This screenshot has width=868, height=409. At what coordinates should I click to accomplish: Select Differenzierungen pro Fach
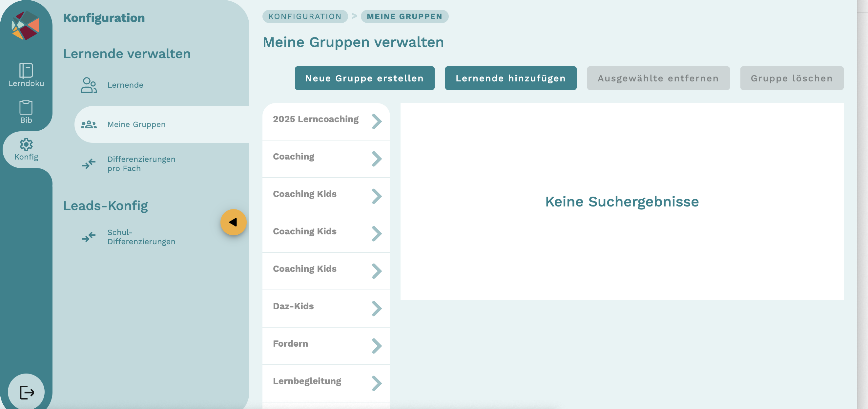(141, 163)
